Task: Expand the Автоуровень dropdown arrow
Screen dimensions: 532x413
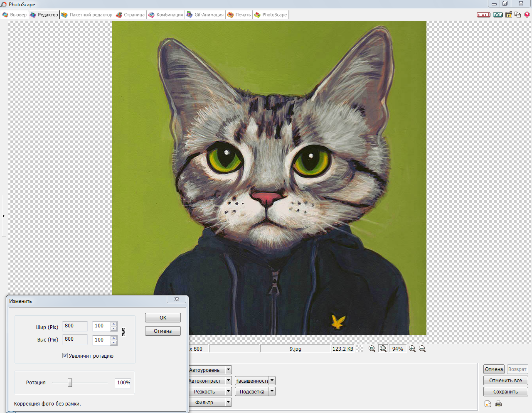Action: click(228, 370)
